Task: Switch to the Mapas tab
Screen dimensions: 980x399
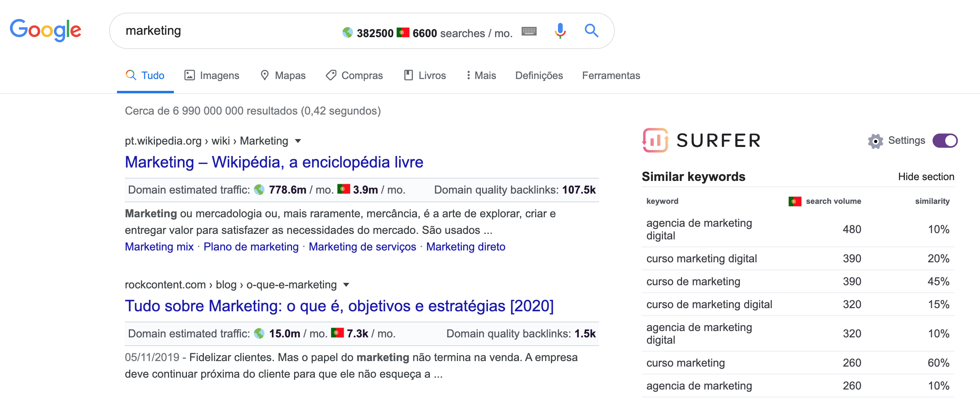Action: [283, 75]
